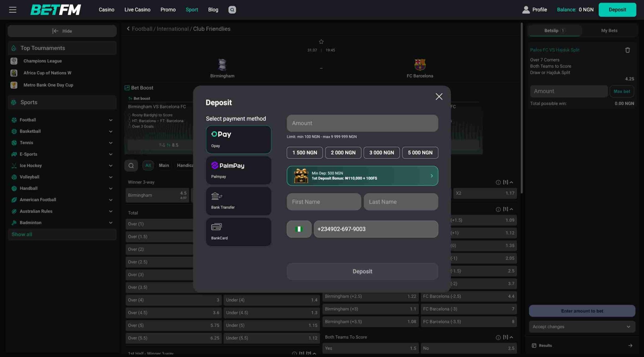Click the betslip Amount input field

tap(569, 91)
